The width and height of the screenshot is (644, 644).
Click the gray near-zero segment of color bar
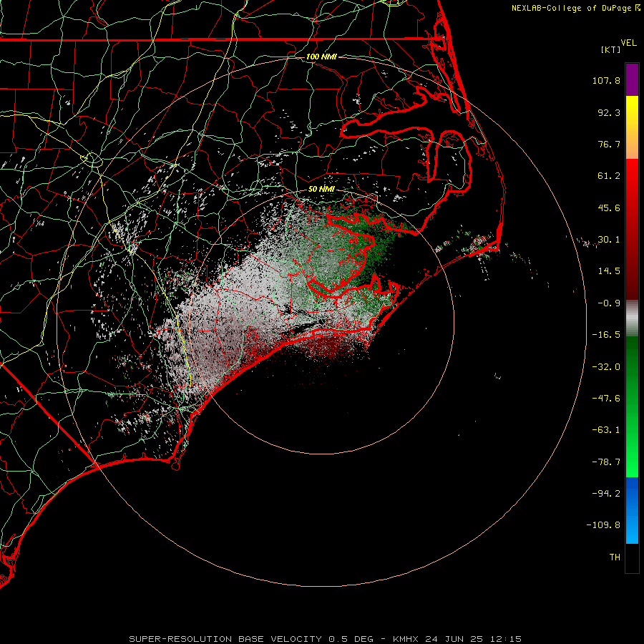coord(632,318)
